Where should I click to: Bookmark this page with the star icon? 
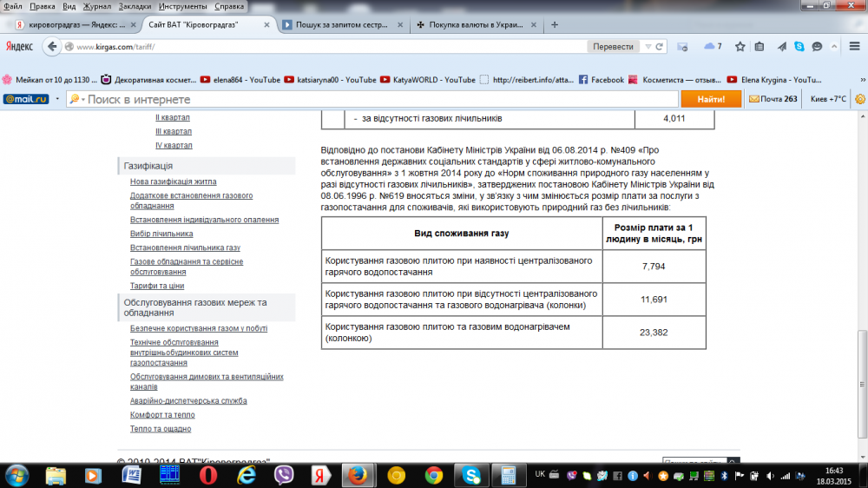740,47
